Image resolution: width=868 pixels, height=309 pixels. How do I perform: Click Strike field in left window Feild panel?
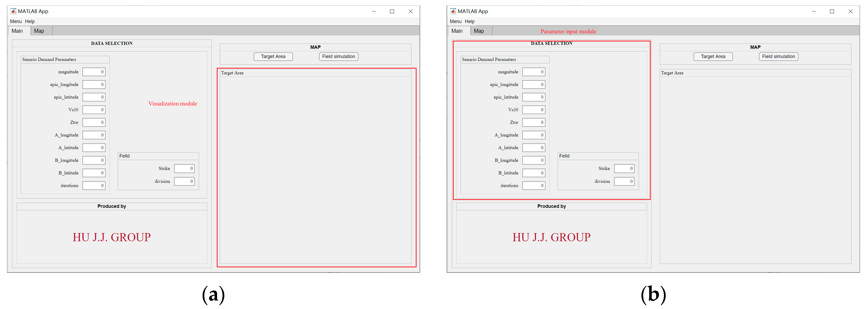pos(184,168)
